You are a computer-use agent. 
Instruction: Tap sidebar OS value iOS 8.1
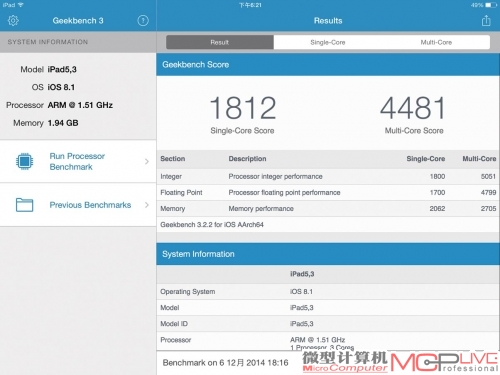point(61,87)
